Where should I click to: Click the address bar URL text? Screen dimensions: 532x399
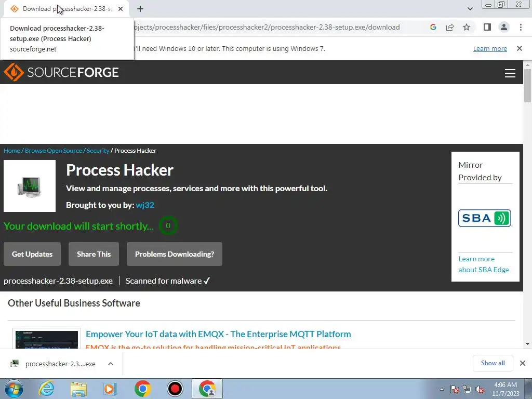point(268,27)
